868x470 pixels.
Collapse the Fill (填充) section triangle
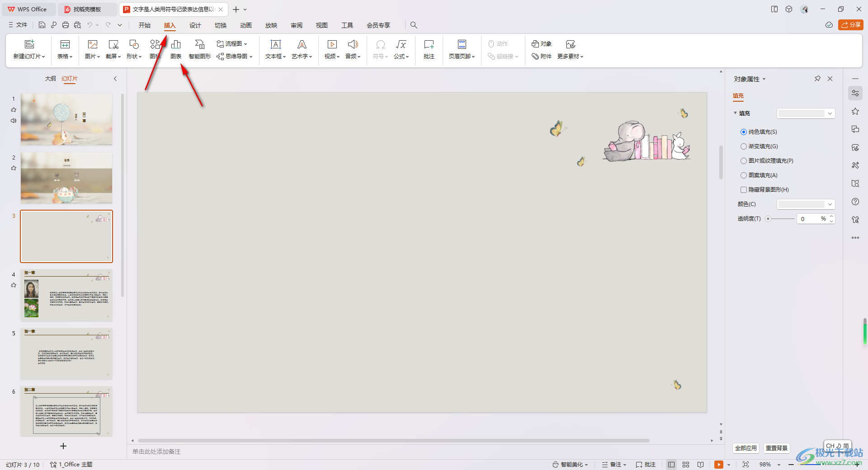point(736,113)
